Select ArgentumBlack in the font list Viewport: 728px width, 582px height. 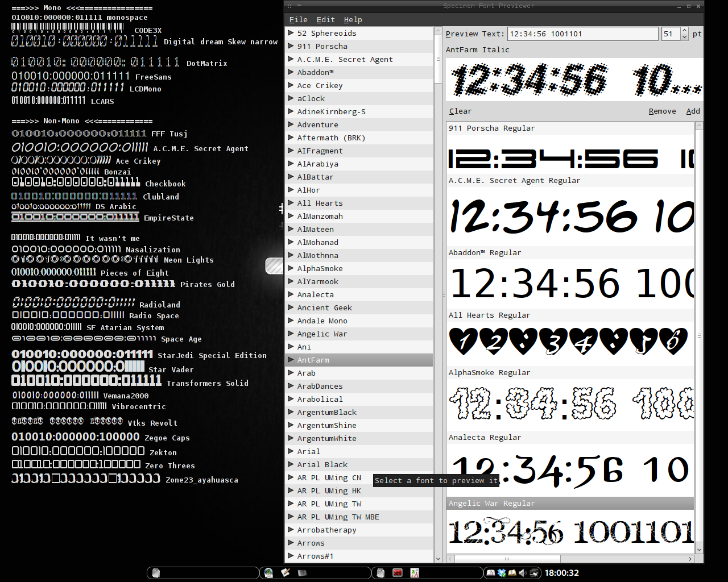[x=359, y=412]
